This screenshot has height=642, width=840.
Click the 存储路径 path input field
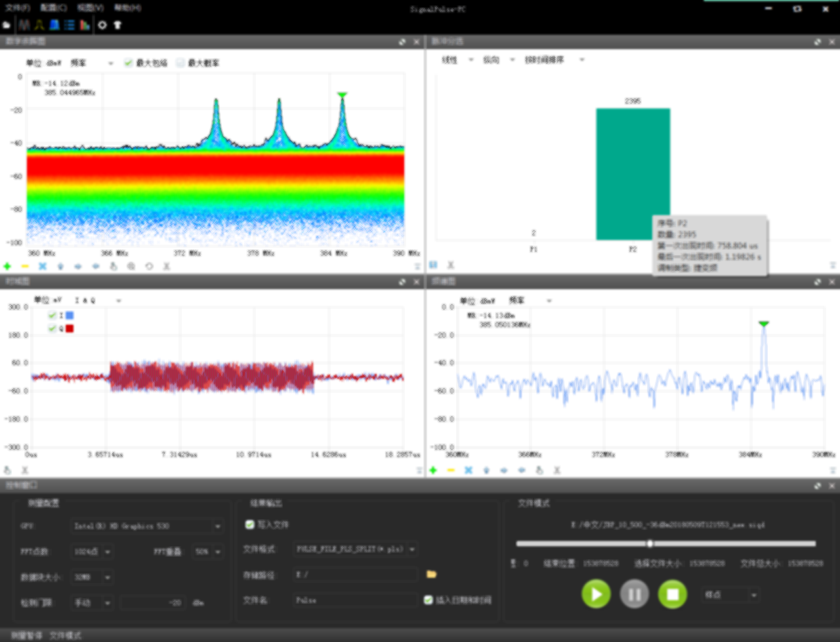(356, 574)
